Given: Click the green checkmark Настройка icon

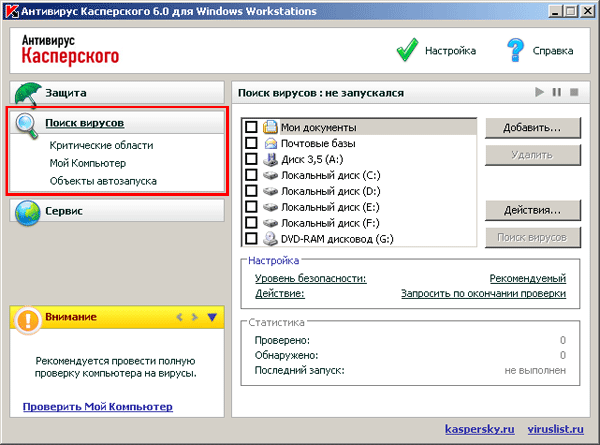Looking at the screenshot, I should 407,50.
